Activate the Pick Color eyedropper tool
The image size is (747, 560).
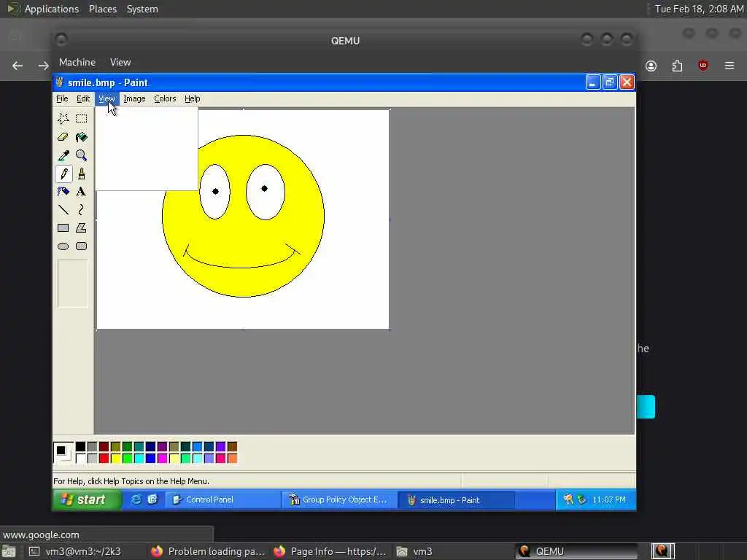coord(63,155)
